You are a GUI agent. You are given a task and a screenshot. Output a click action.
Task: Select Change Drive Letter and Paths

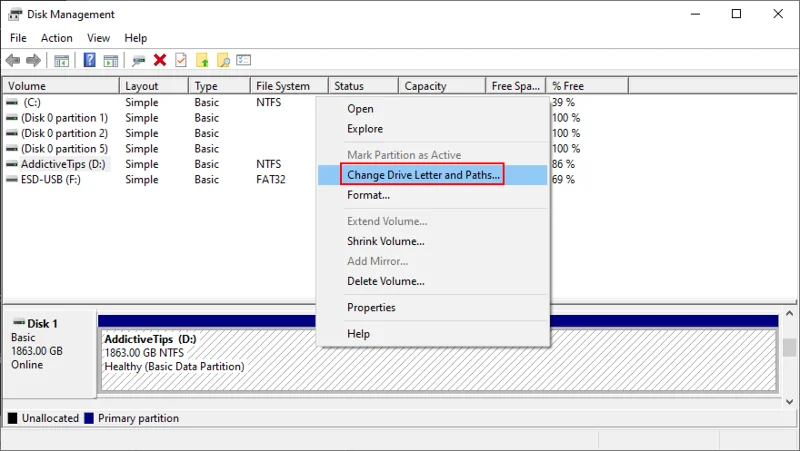point(423,174)
